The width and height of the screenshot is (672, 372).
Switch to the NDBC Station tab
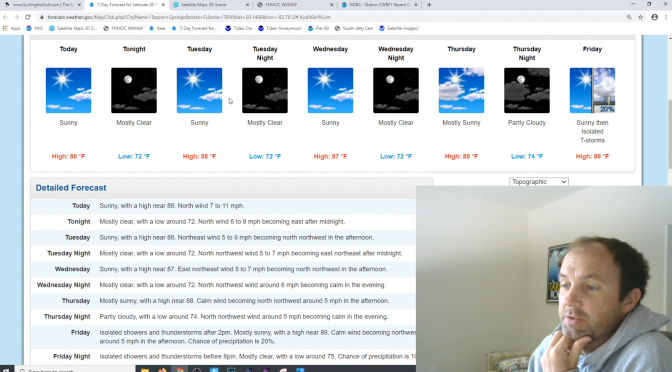[x=380, y=5]
